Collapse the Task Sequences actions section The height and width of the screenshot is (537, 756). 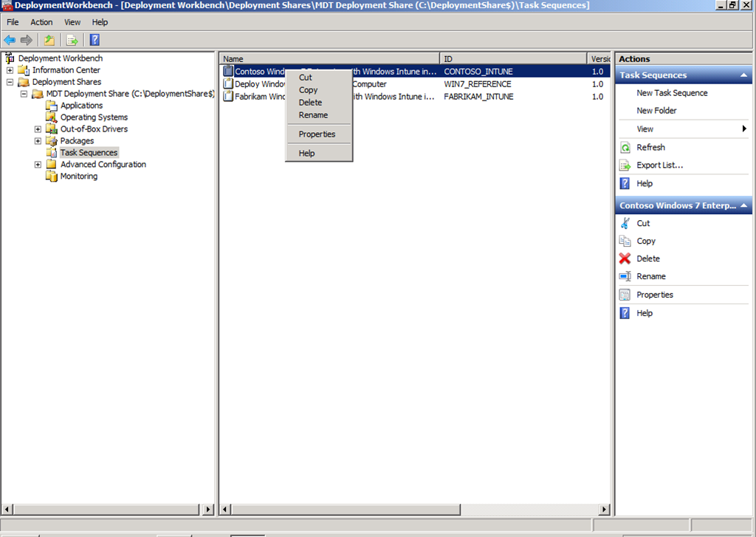click(744, 75)
